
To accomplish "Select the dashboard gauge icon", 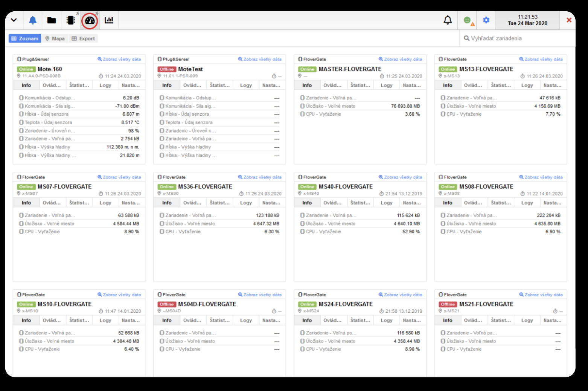I will [x=90, y=20].
